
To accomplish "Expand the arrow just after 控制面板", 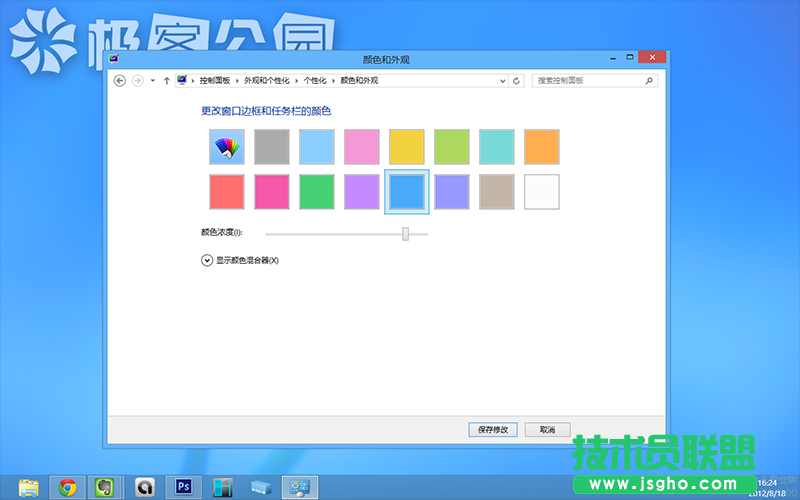I will [x=237, y=81].
